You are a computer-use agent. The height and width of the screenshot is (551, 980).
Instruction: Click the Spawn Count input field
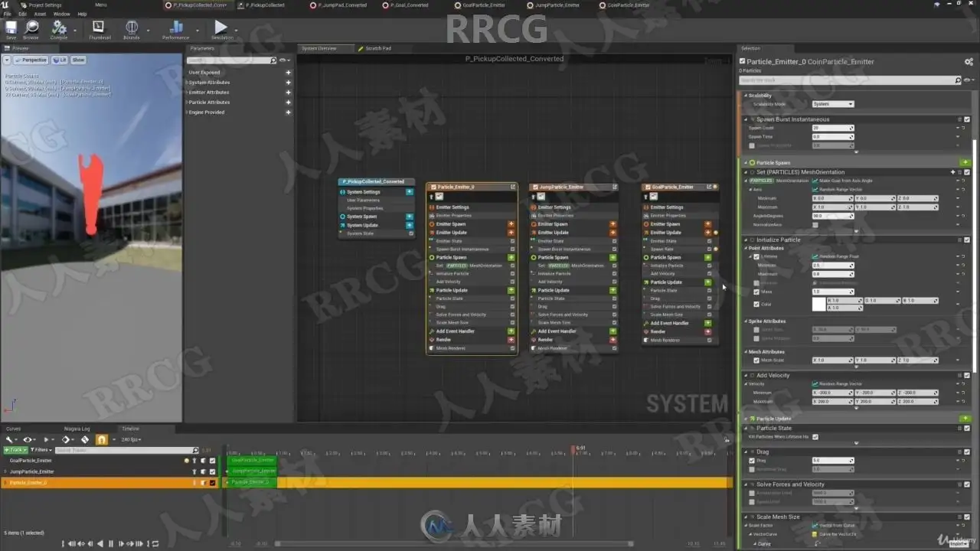pos(832,128)
